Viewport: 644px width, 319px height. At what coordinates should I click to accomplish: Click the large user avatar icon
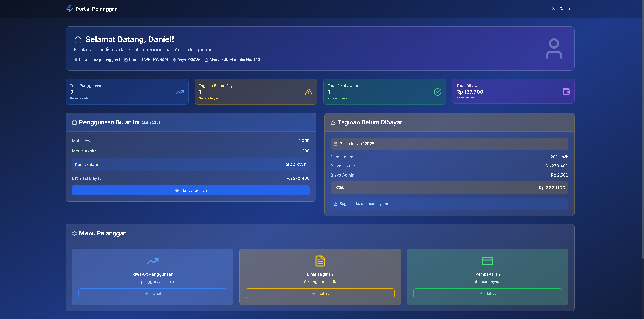tap(554, 49)
